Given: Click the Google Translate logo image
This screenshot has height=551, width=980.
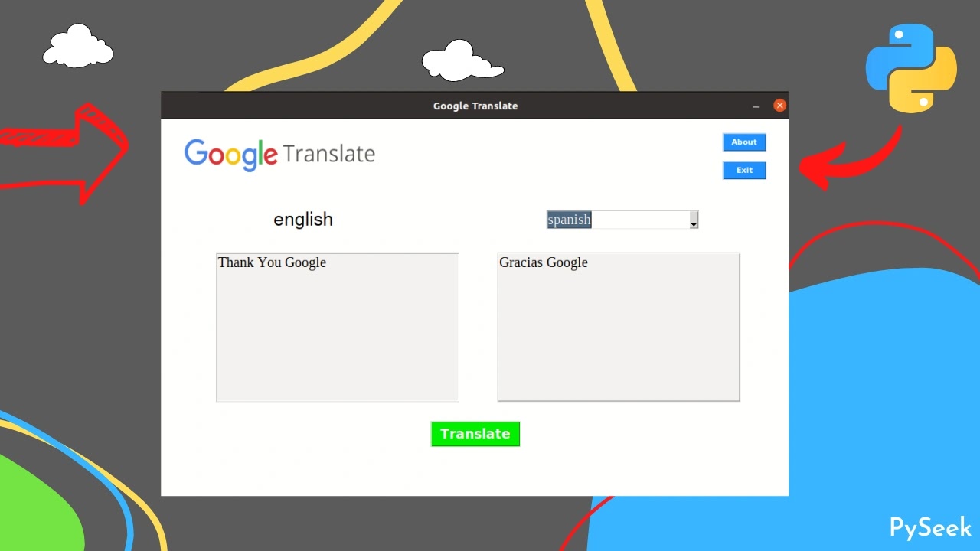Looking at the screenshot, I should coord(279,155).
